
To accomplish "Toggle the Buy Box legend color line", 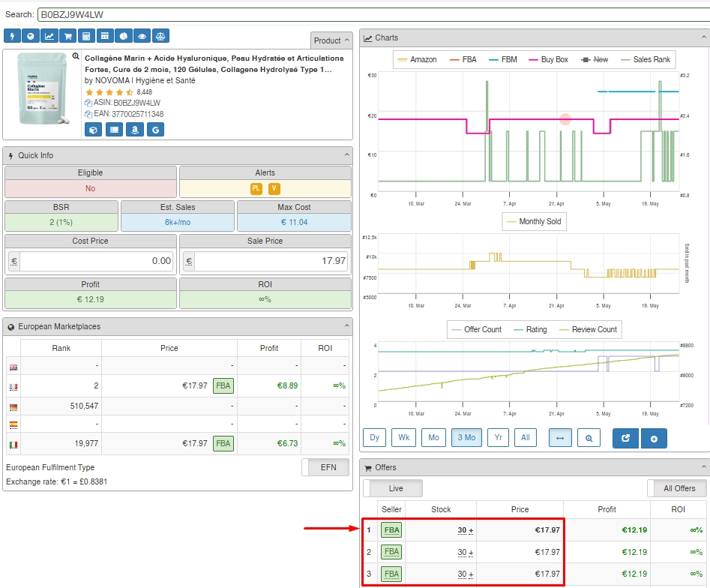I will pos(534,59).
